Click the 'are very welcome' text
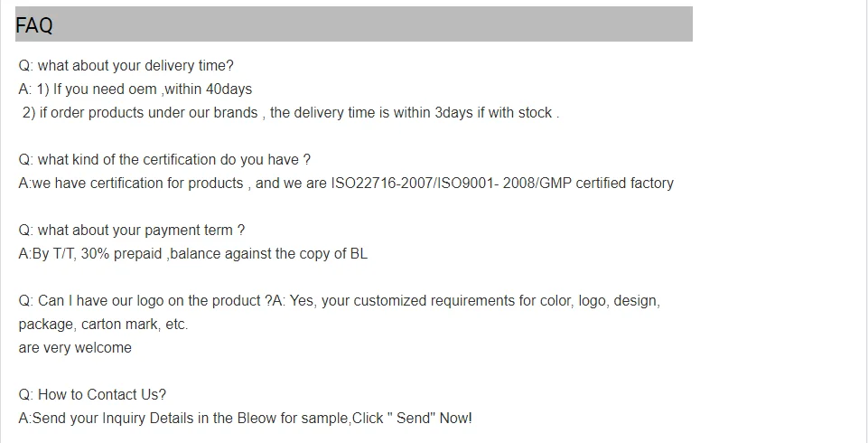 (75, 348)
